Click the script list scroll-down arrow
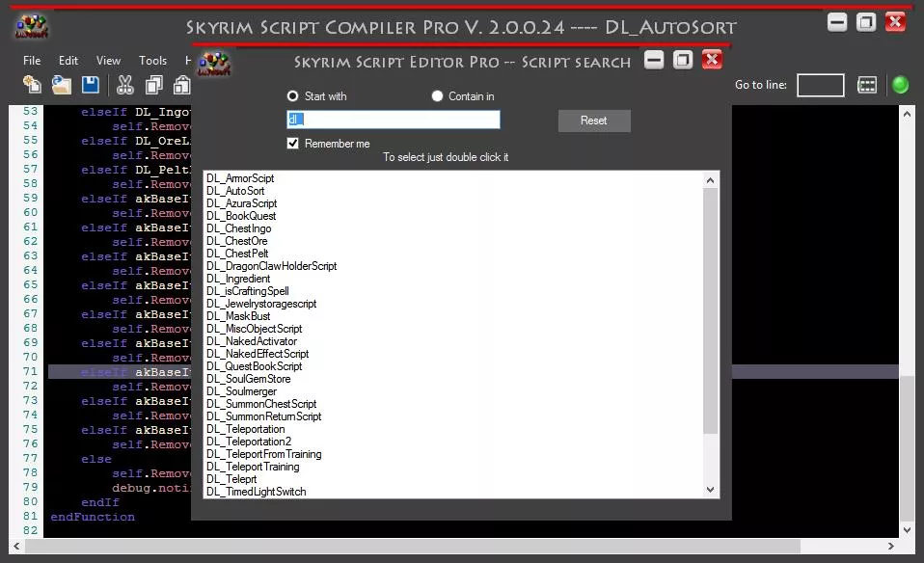 [710, 490]
